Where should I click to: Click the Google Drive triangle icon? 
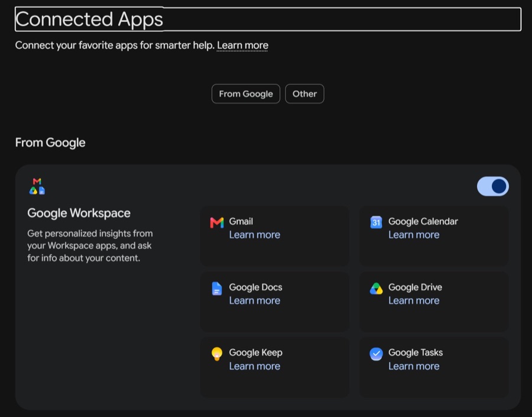pyautogui.click(x=376, y=289)
